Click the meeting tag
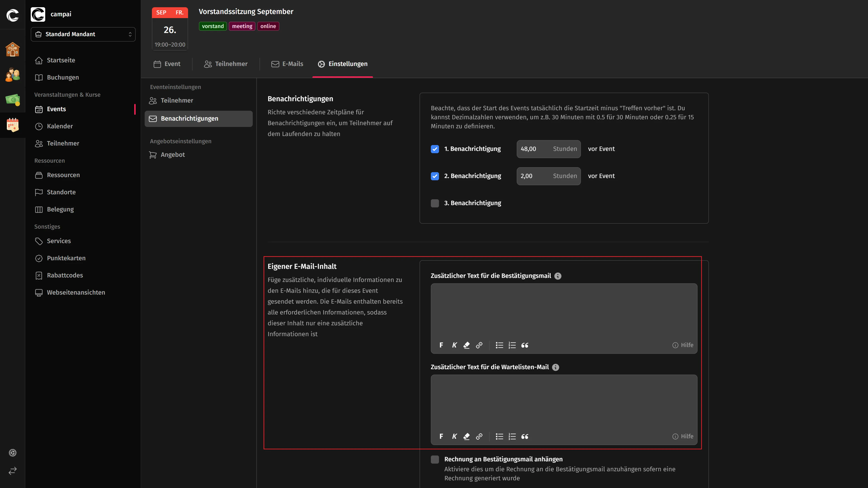Screen dimensions: 868x488 click(x=242, y=26)
